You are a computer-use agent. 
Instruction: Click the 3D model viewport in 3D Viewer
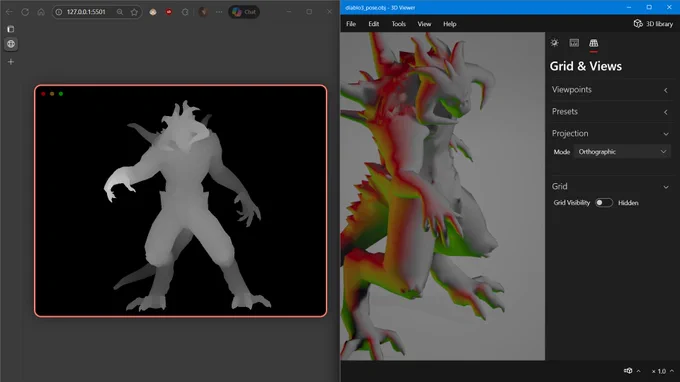tap(443, 196)
